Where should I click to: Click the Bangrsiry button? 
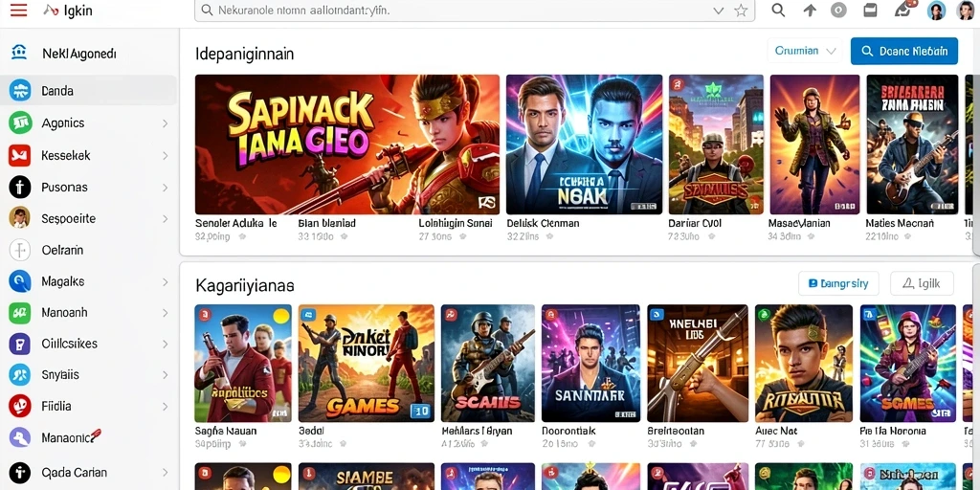838,283
